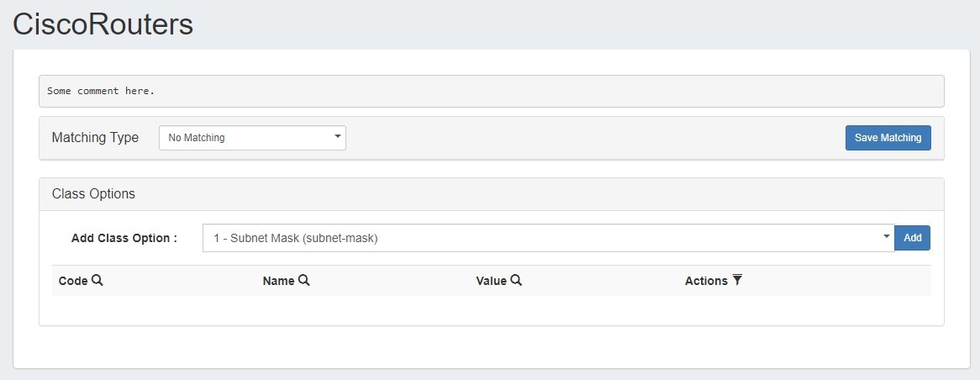Click the Name column header label
This screenshot has width=980, height=380.
pos(278,281)
